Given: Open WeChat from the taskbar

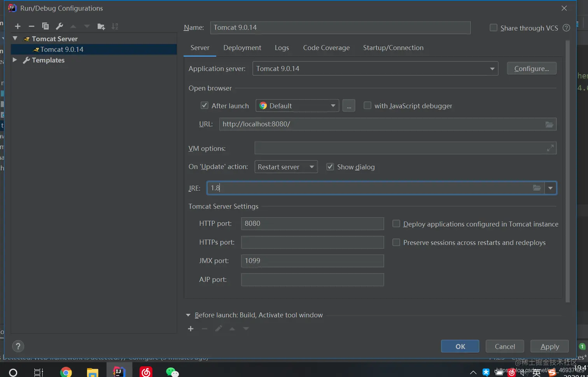Looking at the screenshot, I should coord(172,372).
